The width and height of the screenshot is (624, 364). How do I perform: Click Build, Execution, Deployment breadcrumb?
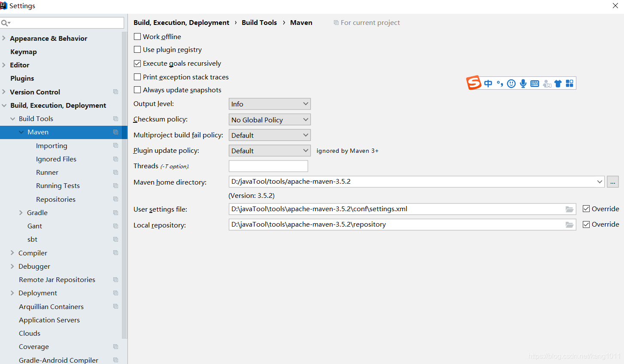pos(181,22)
